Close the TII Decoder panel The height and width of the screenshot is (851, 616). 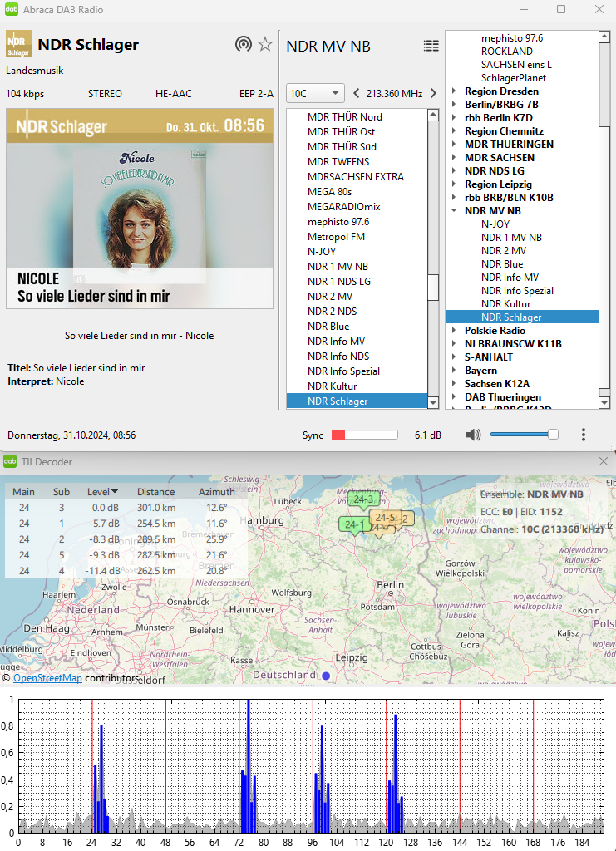pyautogui.click(x=603, y=461)
